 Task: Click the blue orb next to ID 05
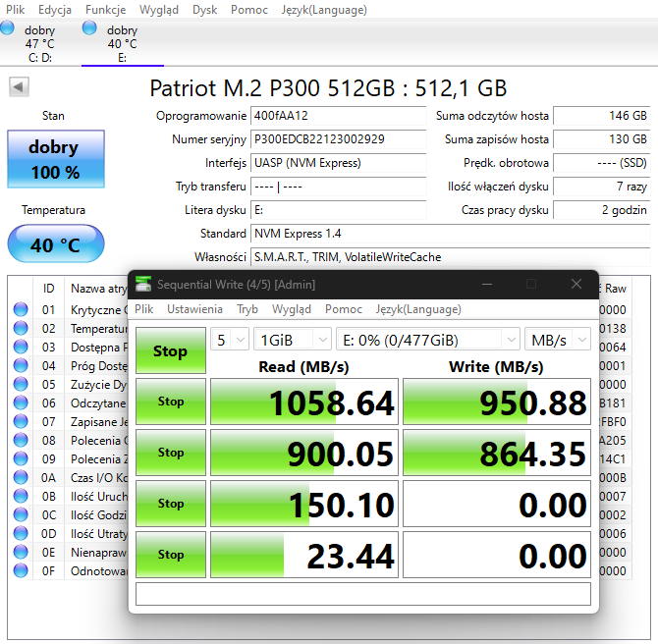tap(21, 385)
